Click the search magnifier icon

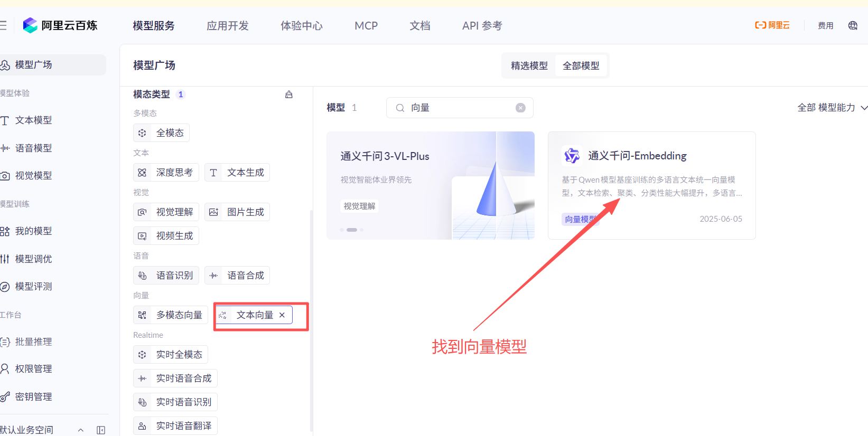tap(400, 108)
